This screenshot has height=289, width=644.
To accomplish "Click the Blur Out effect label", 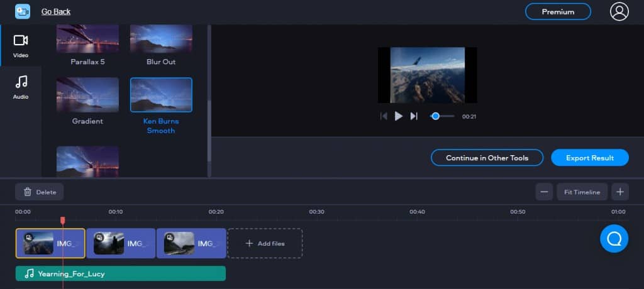I will 161,62.
